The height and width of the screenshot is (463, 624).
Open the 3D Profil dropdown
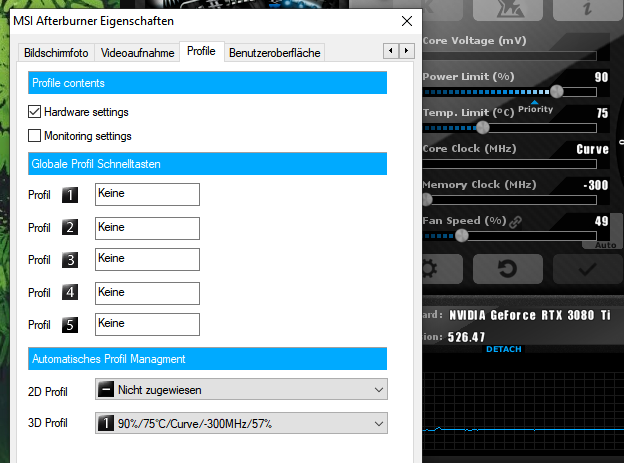pos(241,423)
